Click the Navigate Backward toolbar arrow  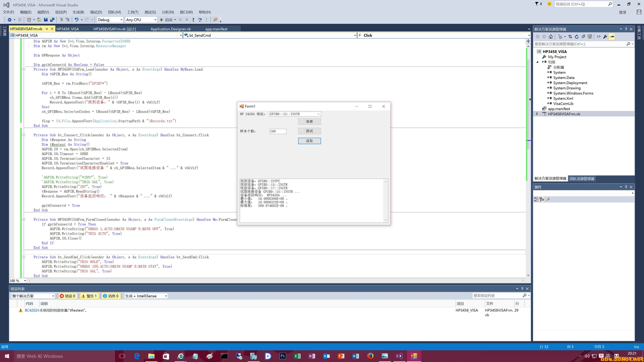(x=10, y=20)
